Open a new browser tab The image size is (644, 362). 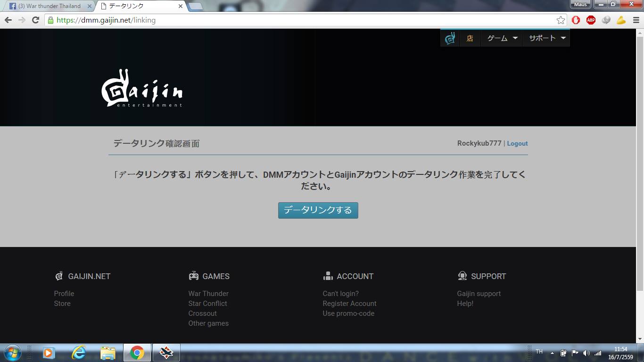coord(196,6)
